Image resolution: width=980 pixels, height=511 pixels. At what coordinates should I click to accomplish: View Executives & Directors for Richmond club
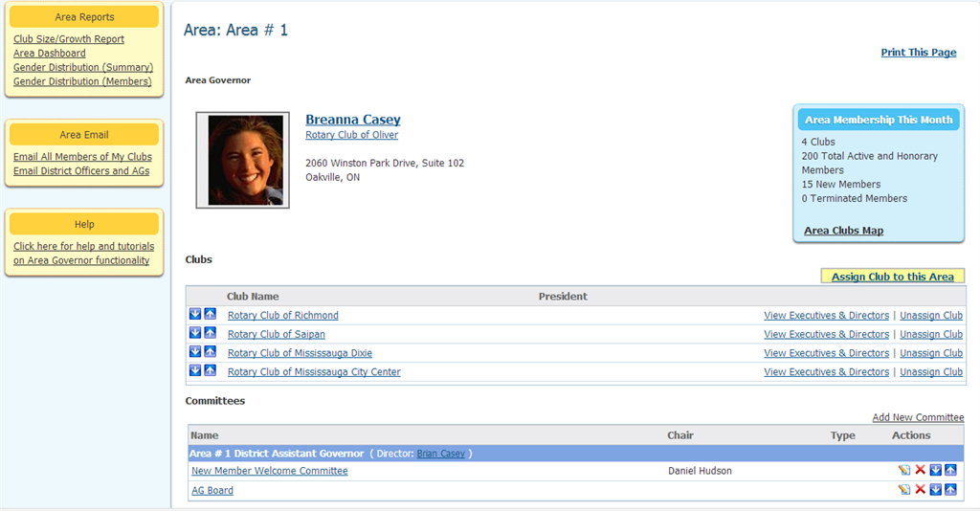click(x=826, y=315)
